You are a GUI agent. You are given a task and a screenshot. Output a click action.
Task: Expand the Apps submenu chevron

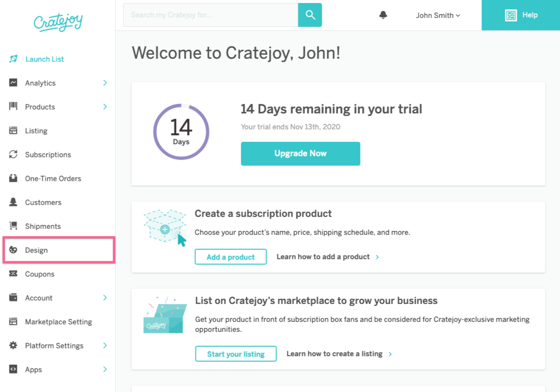[105, 369]
